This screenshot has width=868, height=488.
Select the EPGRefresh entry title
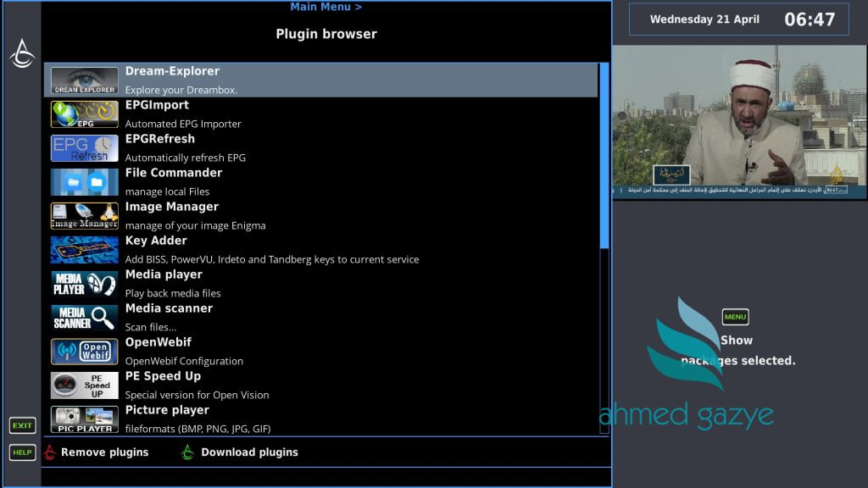pos(160,139)
